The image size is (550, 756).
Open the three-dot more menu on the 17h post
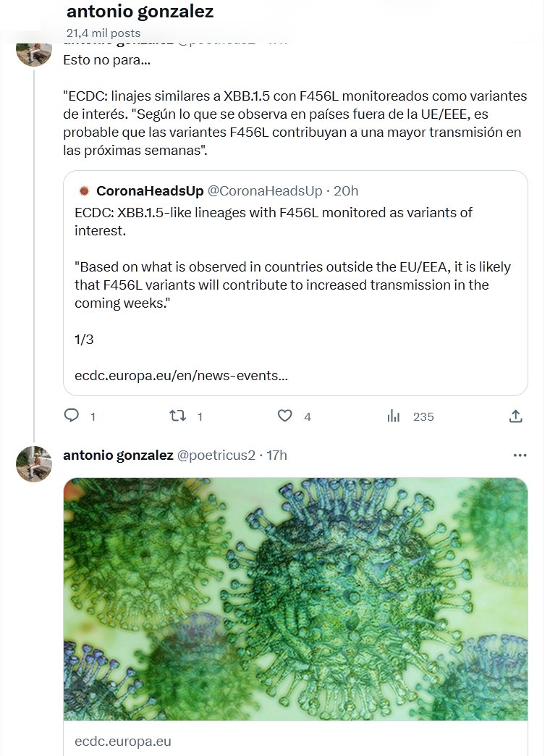click(x=520, y=455)
